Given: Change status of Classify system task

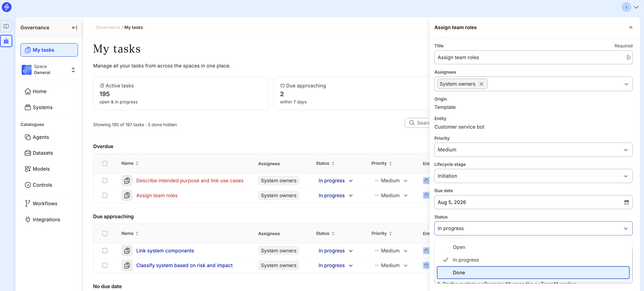Looking at the screenshot, I should [336, 265].
